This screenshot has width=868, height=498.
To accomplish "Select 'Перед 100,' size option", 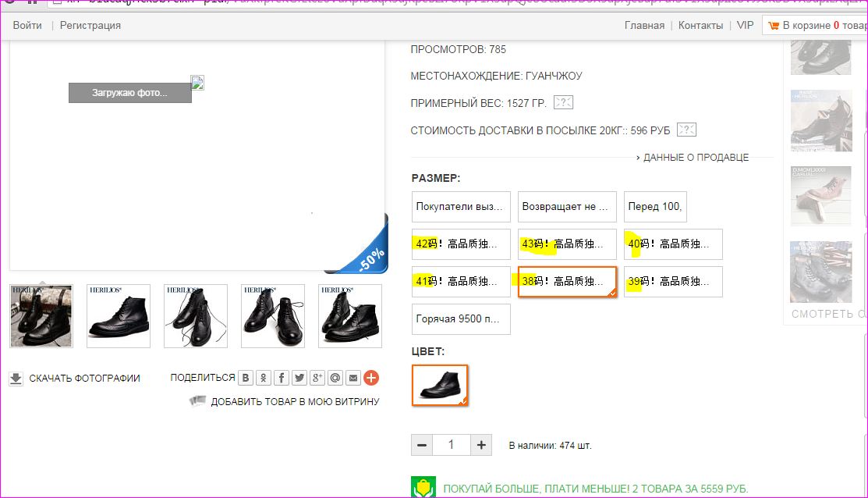I will pos(655,207).
